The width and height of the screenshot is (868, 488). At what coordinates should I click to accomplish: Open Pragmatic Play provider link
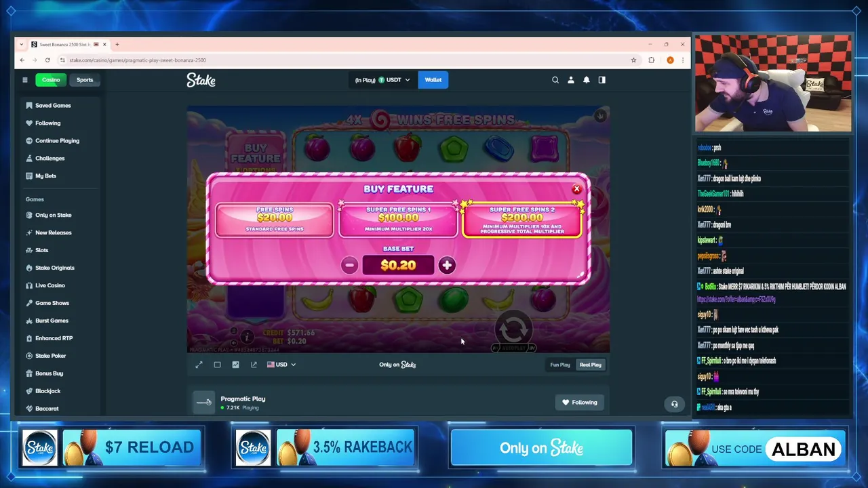(243, 399)
